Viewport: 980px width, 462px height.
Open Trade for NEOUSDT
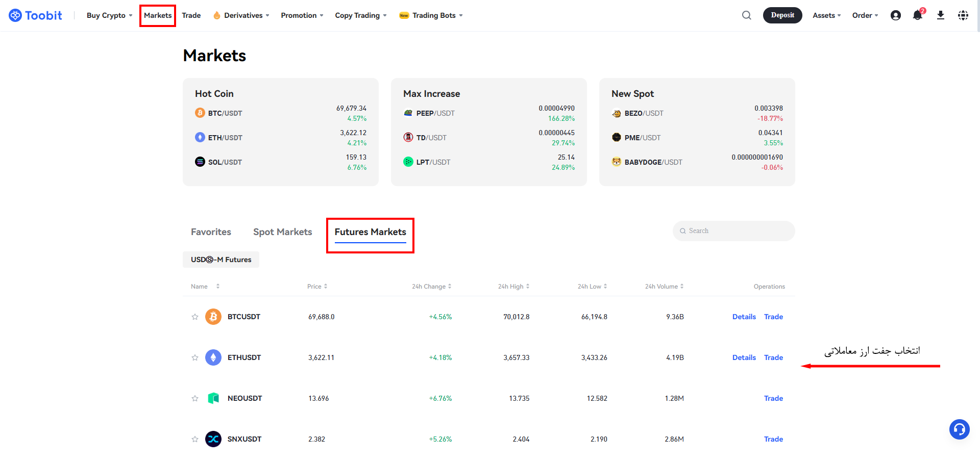773,398
